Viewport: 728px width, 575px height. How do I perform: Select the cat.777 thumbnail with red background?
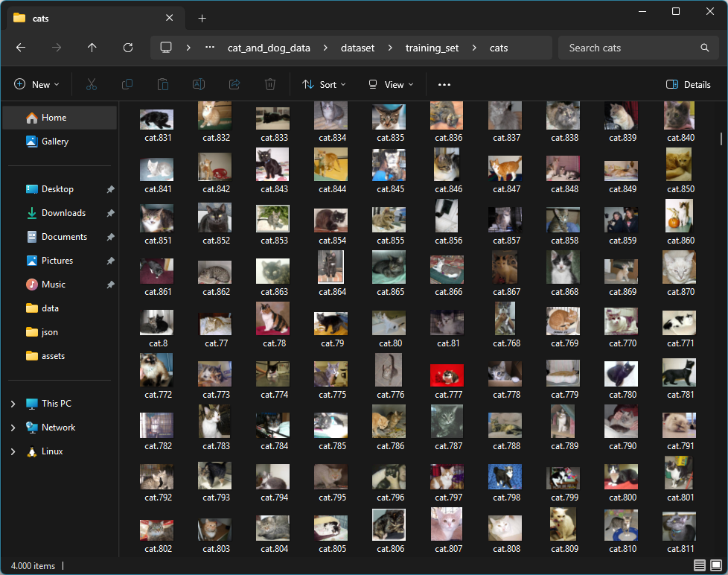click(447, 375)
